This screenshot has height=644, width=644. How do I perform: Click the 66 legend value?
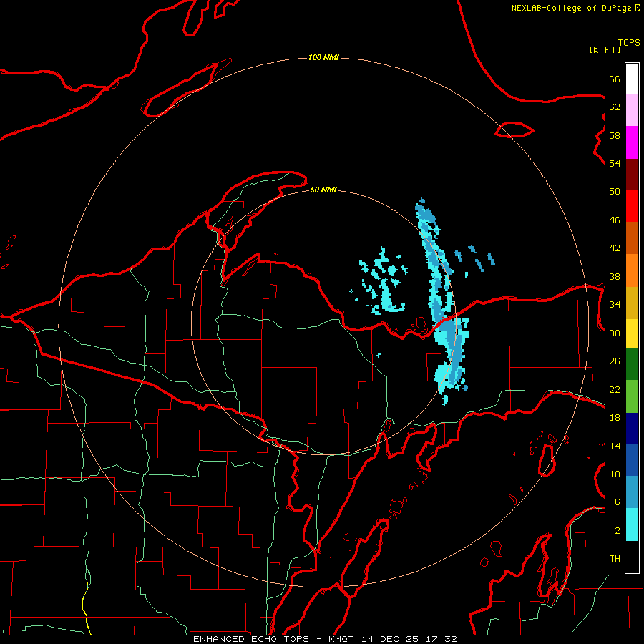(615, 79)
